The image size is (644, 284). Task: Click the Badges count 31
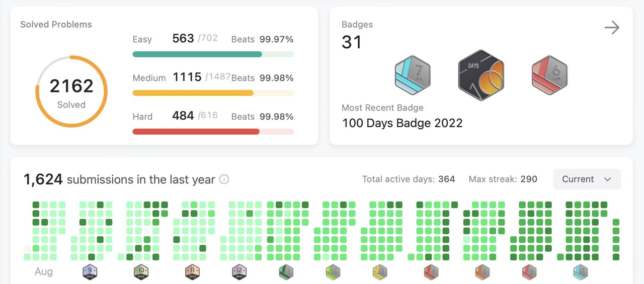tap(352, 42)
